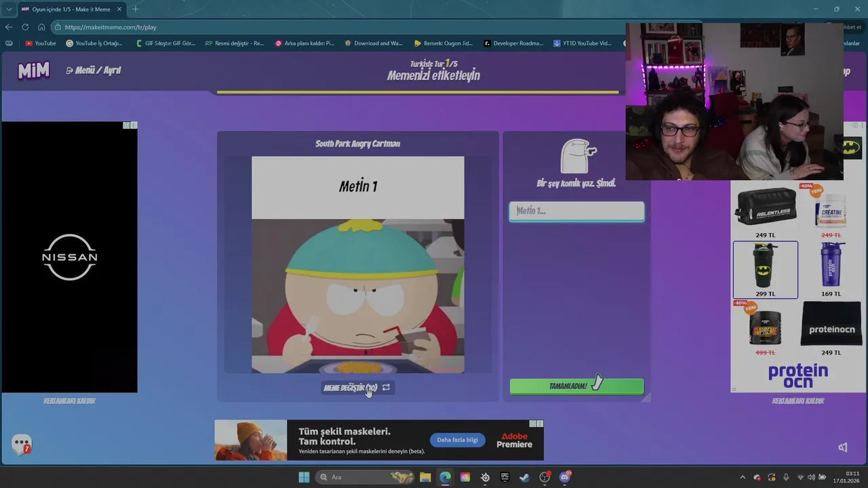Screen dimensions: 868x488
Task: Click the yellow round timer progress bar
Action: click(418, 92)
